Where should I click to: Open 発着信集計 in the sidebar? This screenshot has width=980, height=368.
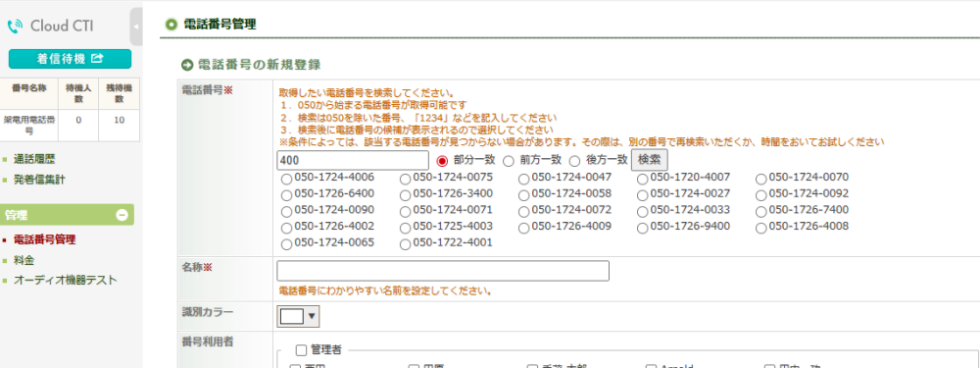(x=39, y=180)
